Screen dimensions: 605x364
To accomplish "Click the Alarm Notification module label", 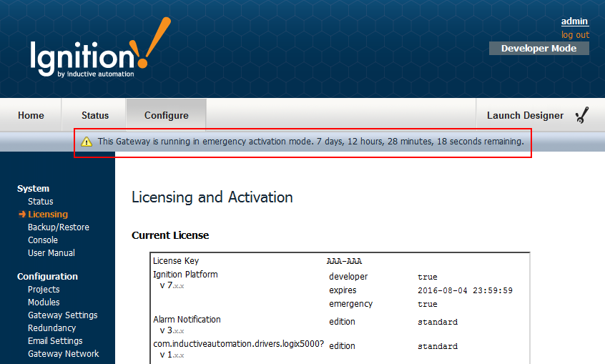I will point(187,320).
